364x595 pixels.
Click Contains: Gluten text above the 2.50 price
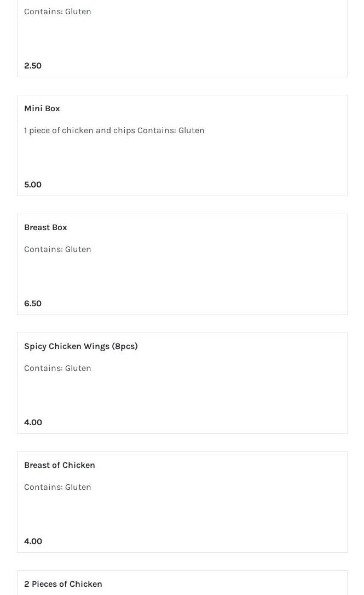(57, 12)
